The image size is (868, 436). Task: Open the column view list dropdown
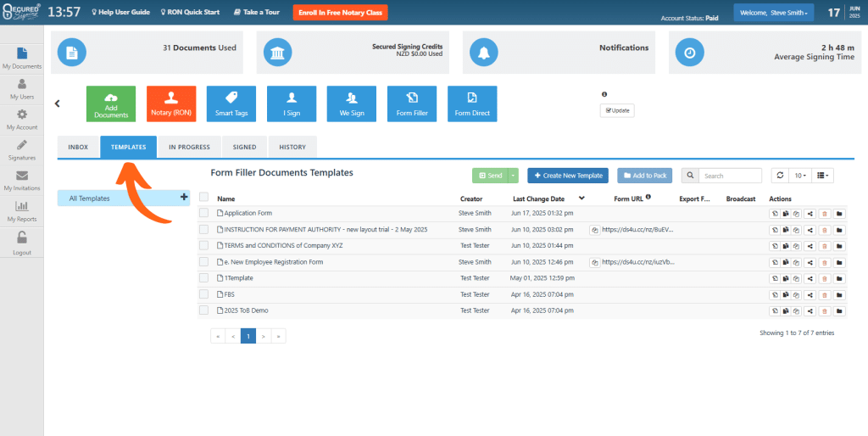coord(822,176)
